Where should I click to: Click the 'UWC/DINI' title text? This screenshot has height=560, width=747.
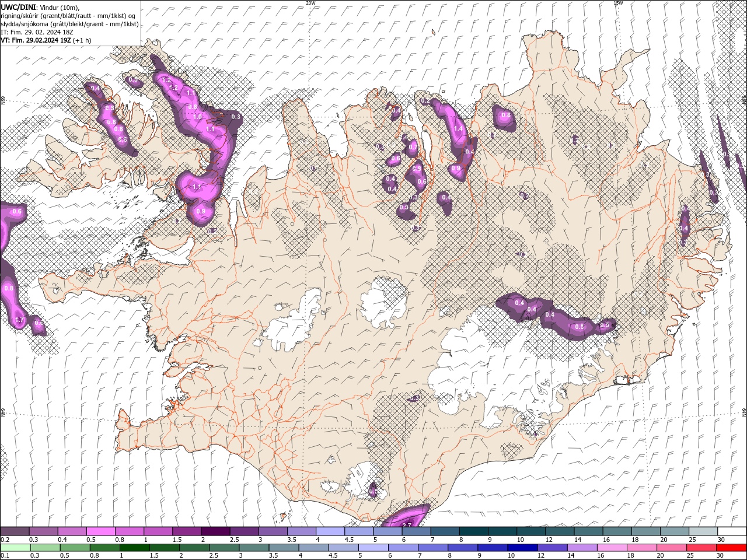[x=18, y=6]
